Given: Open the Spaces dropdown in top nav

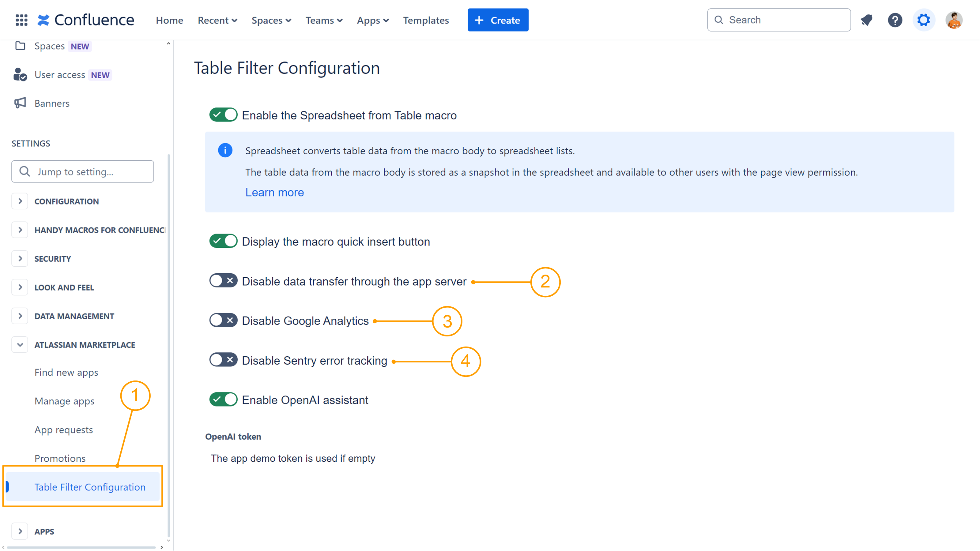Looking at the screenshot, I should point(271,20).
